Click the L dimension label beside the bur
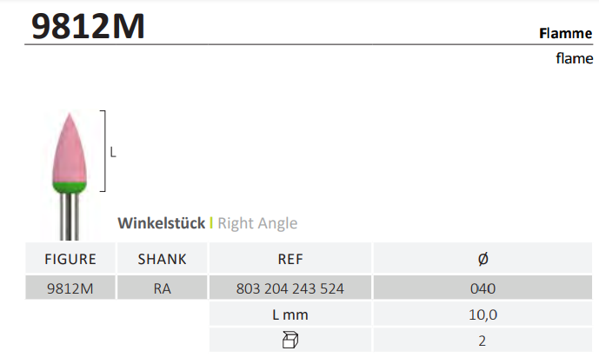Screen dimensions: 599x364 click(x=113, y=152)
